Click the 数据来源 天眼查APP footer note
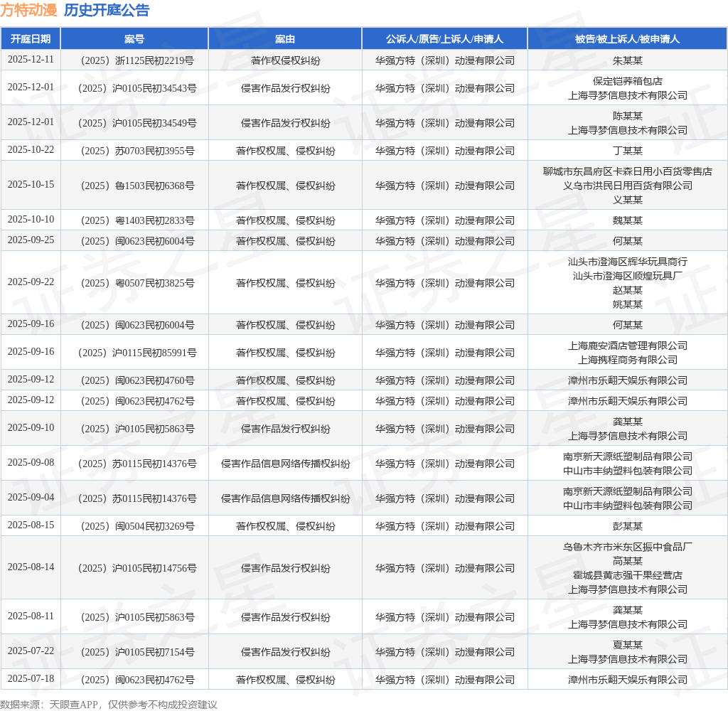The height and width of the screenshot is (711, 728). (x=109, y=705)
